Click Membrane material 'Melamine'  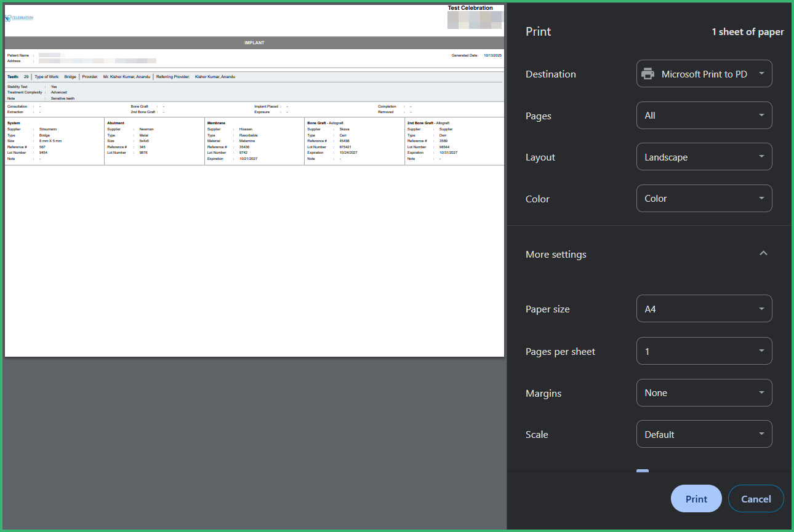coord(247,141)
